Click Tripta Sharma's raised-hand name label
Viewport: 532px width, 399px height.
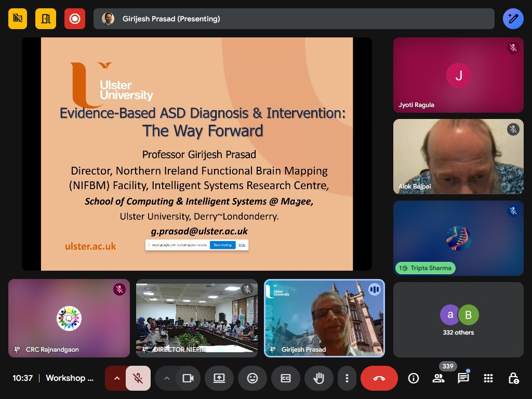pos(425,268)
